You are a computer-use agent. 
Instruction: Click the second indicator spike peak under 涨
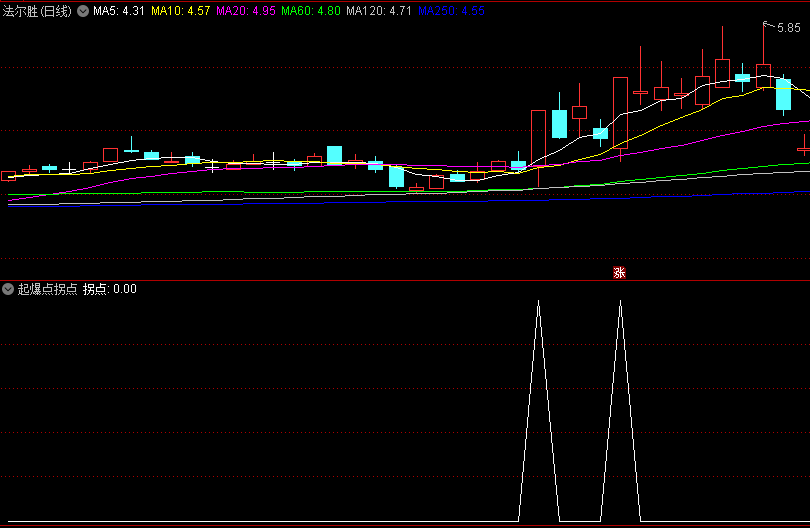click(x=620, y=301)
